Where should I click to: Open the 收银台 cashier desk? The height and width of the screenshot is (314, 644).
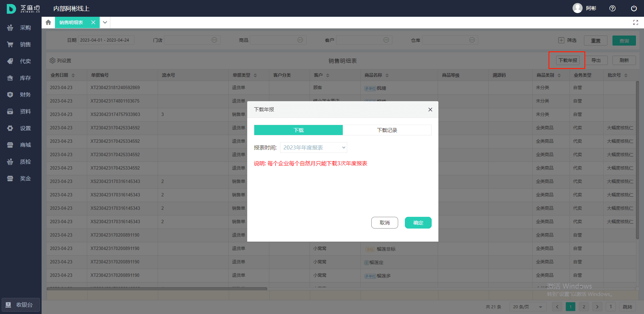pyautogui.click(x=21, y=305)
